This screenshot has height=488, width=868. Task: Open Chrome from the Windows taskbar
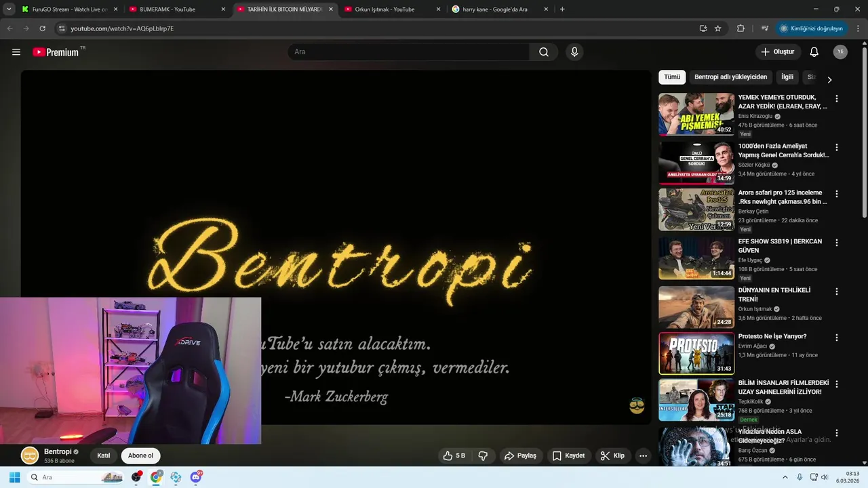(x=156, y=477)
